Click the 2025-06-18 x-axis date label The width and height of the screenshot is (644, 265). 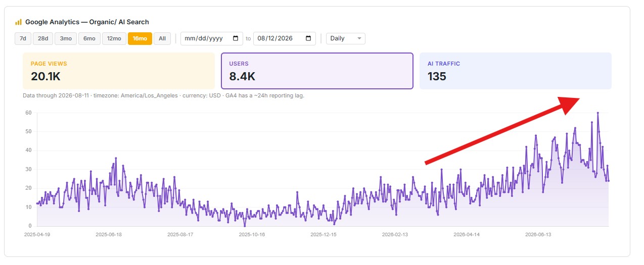point(109,235)
